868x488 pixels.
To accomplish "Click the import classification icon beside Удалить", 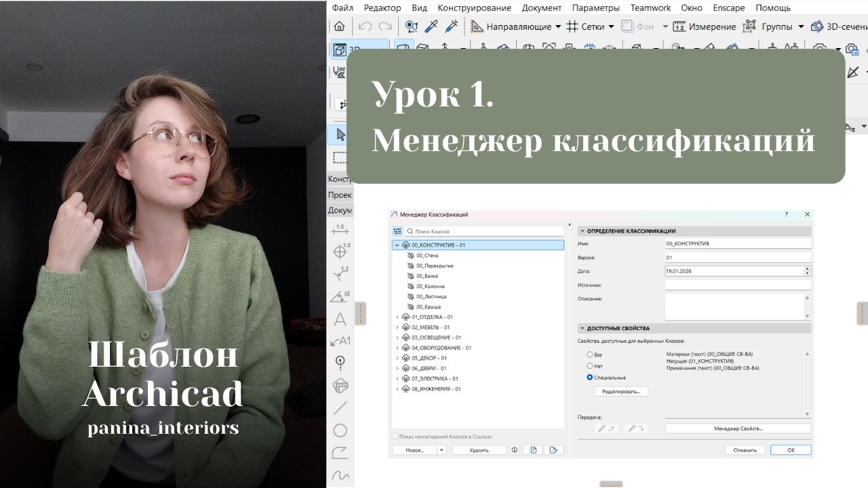I will 534,450.
